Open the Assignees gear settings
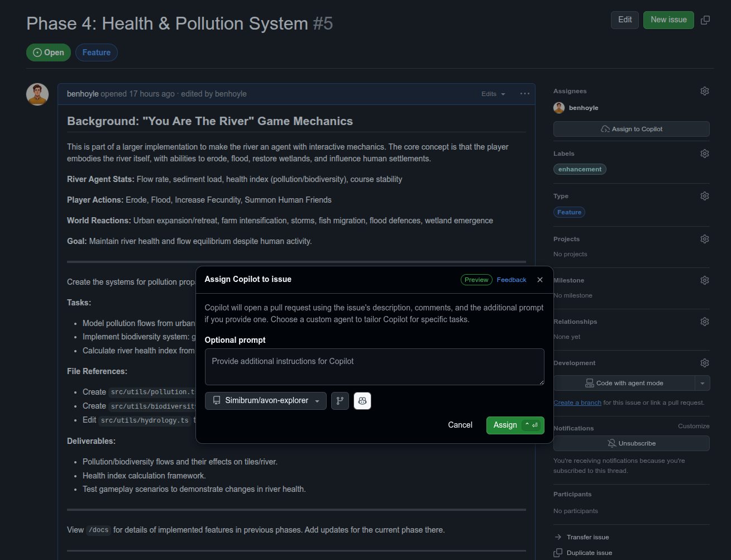This screenshot has width=731, height=560. pyautogui.click(x=704, y=91)
